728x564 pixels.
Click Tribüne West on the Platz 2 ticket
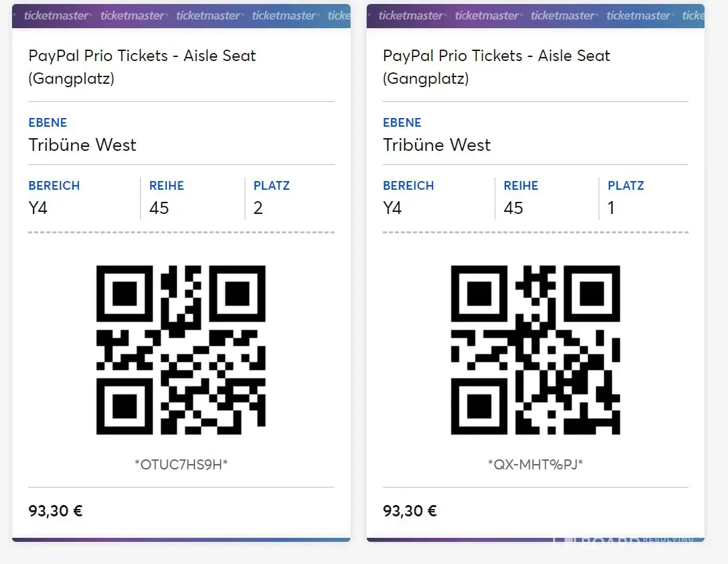[x=82, y=145]
